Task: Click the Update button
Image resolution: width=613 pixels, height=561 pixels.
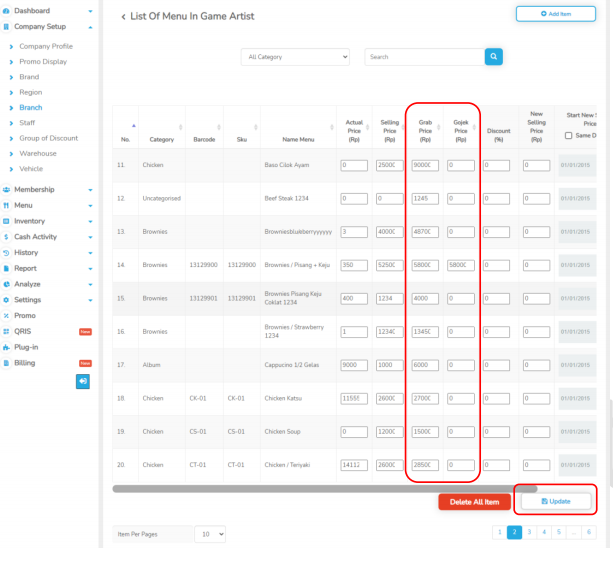Action: [555, 501]
